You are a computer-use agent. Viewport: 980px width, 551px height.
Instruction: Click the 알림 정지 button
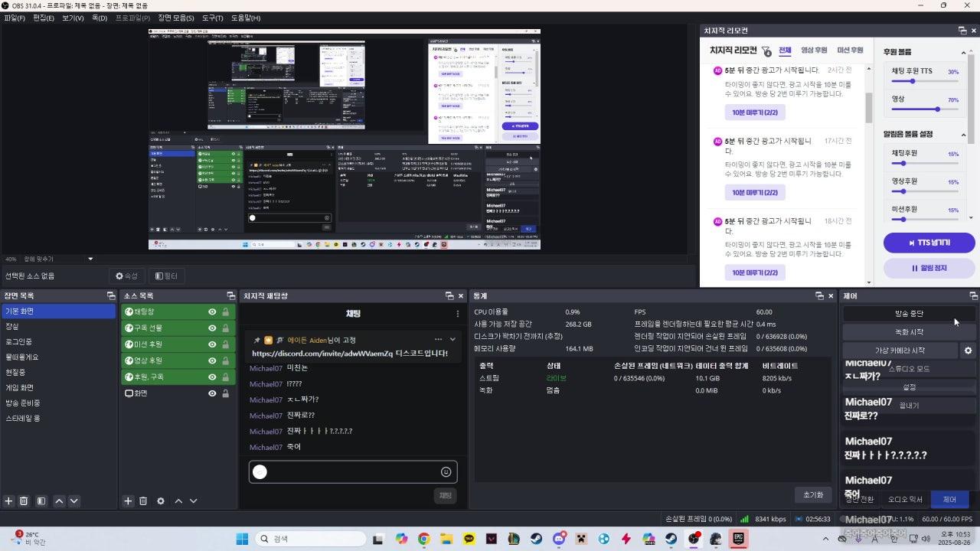click(929, 268)
